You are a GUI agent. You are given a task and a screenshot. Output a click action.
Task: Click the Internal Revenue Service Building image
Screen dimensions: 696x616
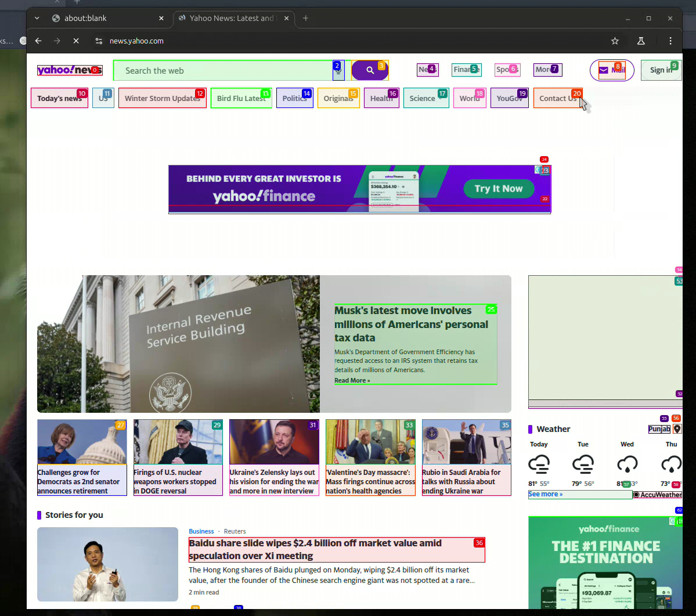click(178, 344)
